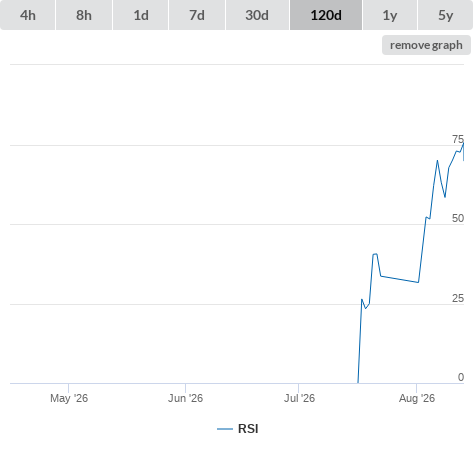474x455 pixels.
Task: Open the 1y time range view
Action: pos(390,15)
